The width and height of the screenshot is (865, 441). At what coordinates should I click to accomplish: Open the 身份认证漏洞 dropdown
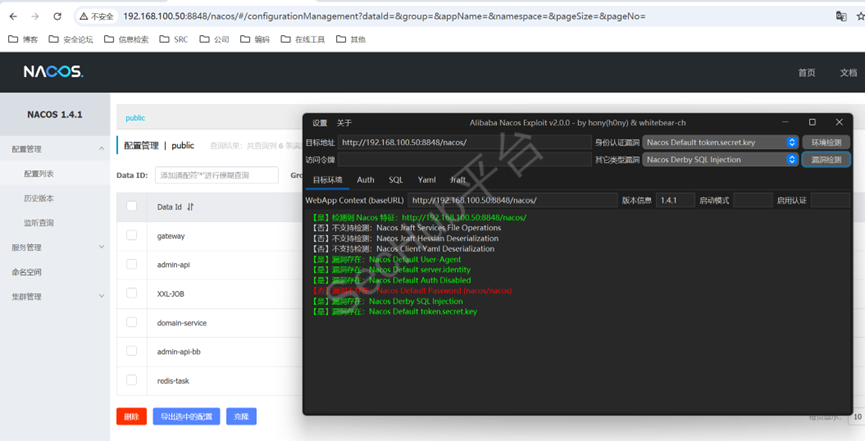pos(720,142)
